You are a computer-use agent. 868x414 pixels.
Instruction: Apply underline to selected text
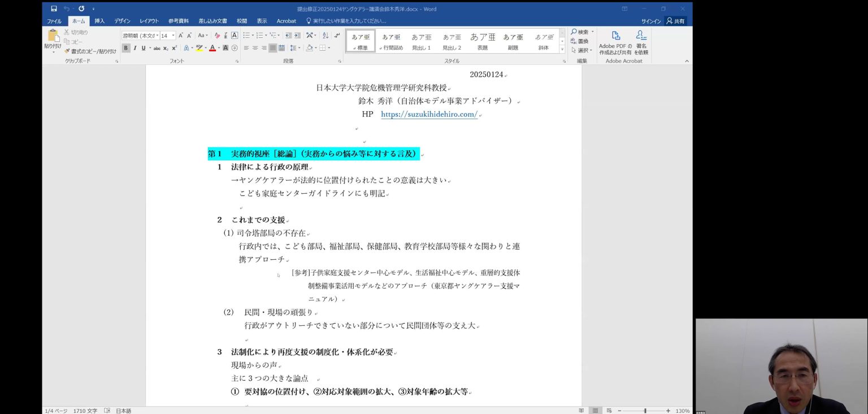tap(144, 47)
